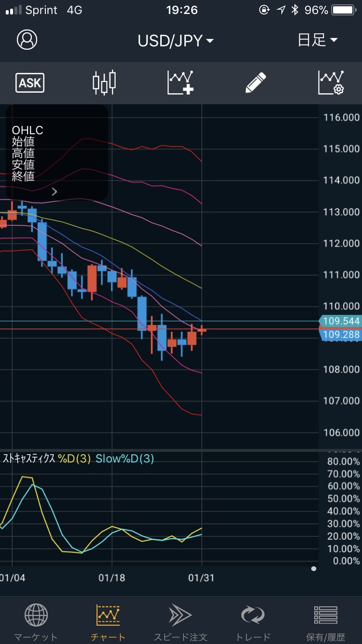Open the USD/JPY currency pair dropdown
Screen dimensions: 362x644
pyautogui.click(x=176, y=41)
